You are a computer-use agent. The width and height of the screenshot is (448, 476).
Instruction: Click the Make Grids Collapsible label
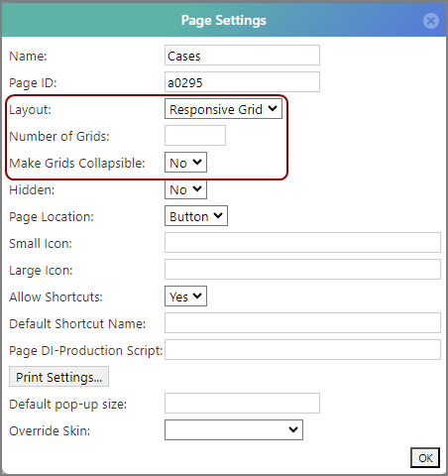pyautogui.click(x=77, y=164)
